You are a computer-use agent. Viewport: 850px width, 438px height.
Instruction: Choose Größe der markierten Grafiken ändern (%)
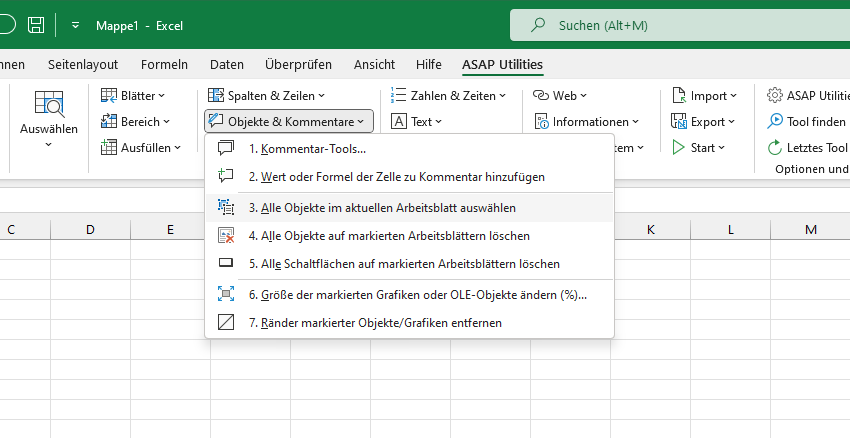(x=409, y=295)
